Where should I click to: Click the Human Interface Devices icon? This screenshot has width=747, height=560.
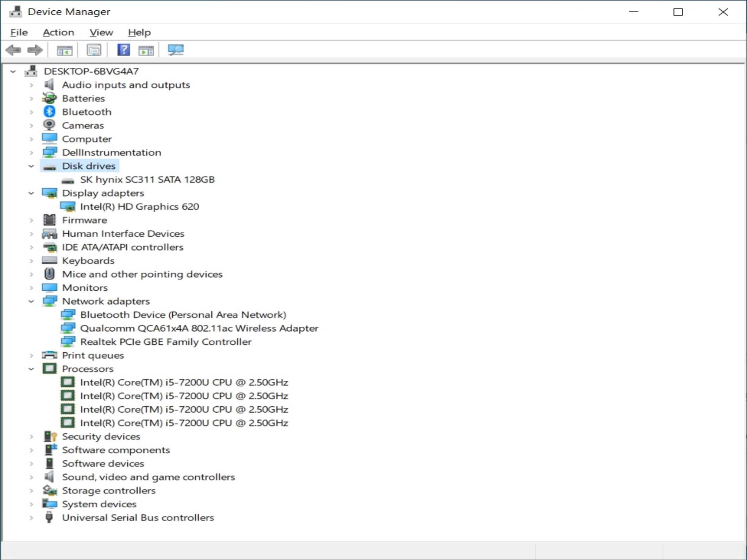click(50, 234)
